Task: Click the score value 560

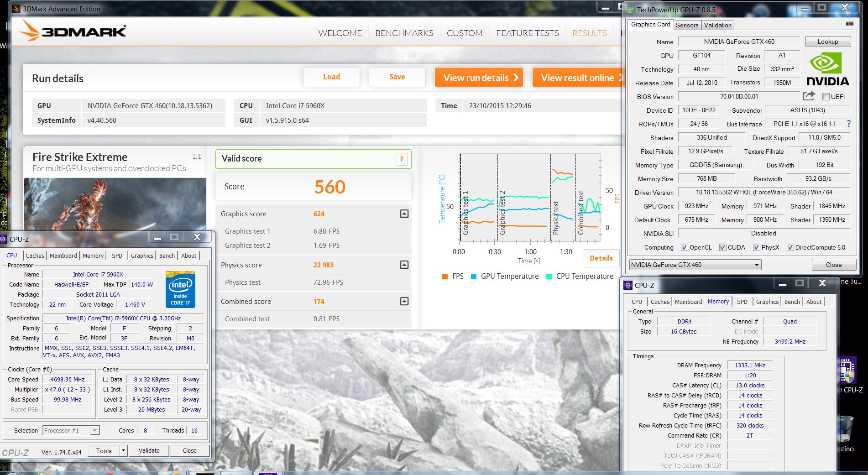Action: coord(329,187)
